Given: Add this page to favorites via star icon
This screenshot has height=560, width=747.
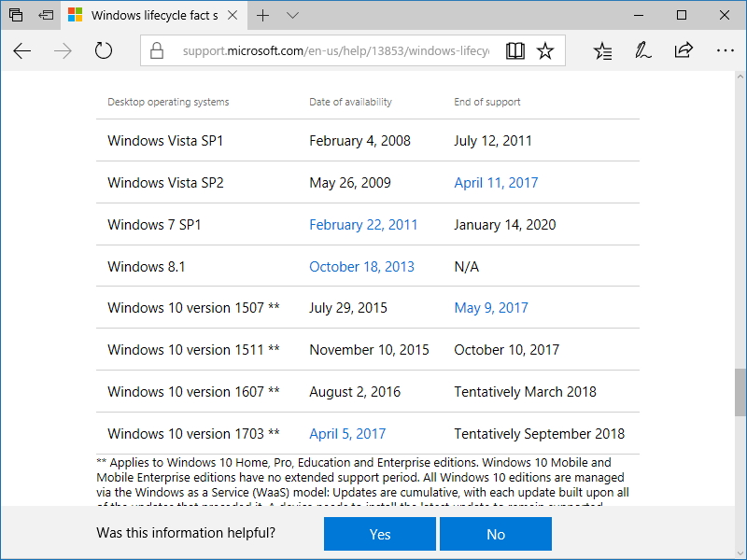Looking at the screenshot, I should [546, 50].
